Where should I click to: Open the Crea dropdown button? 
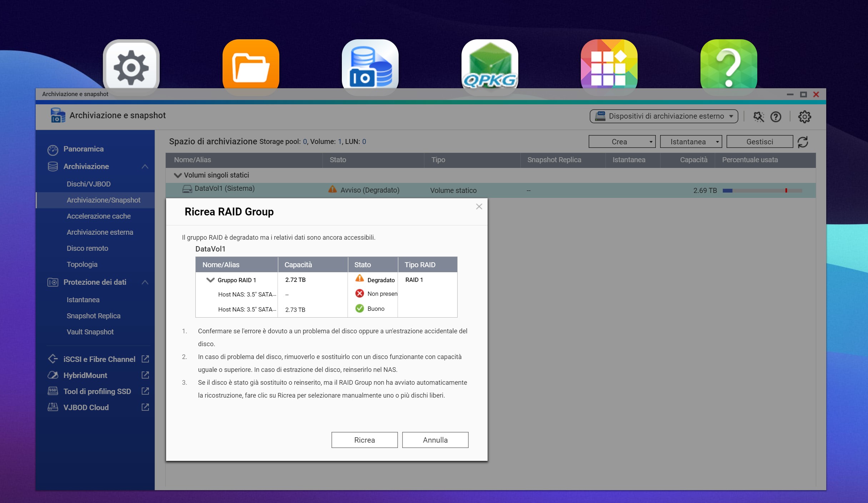click(622, 142)
